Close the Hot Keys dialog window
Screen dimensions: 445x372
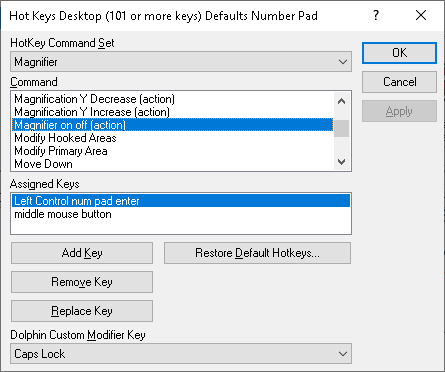click(x=421, y=15)
